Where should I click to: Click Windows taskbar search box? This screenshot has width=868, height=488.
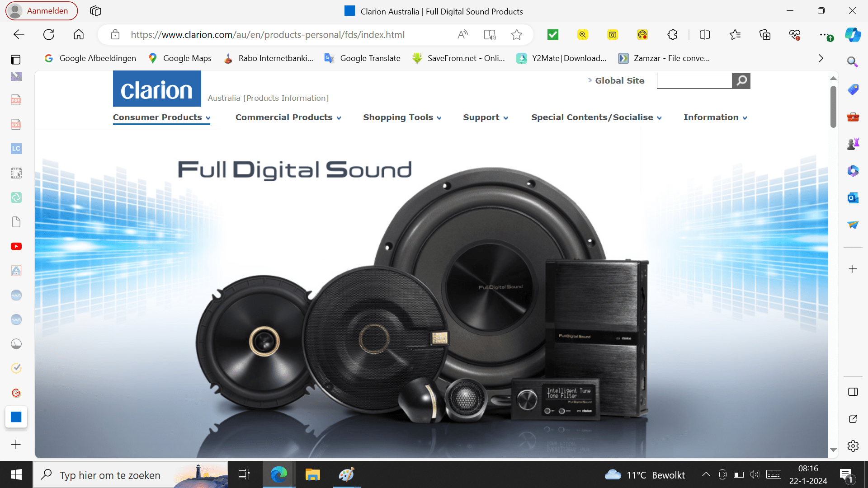coord(131,474)
